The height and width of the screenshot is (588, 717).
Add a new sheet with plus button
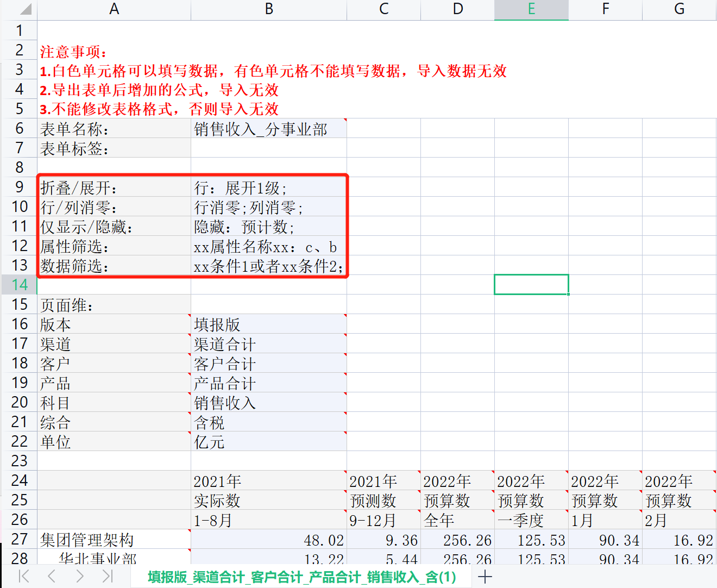(485, 577)
